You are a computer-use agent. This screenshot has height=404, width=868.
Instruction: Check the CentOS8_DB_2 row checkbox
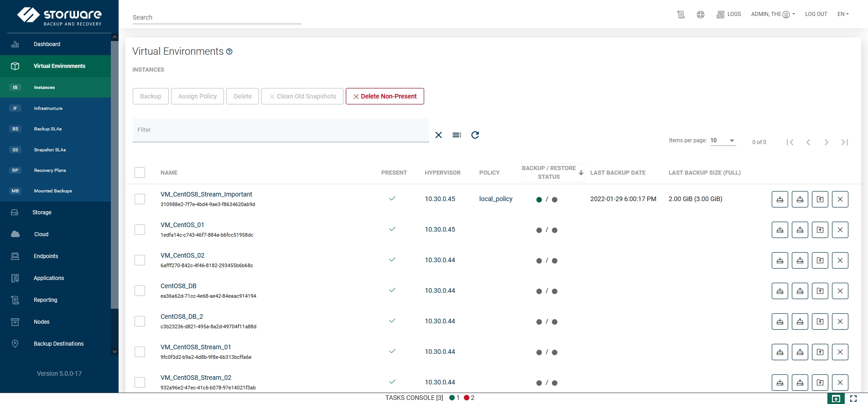click(140, 321)
